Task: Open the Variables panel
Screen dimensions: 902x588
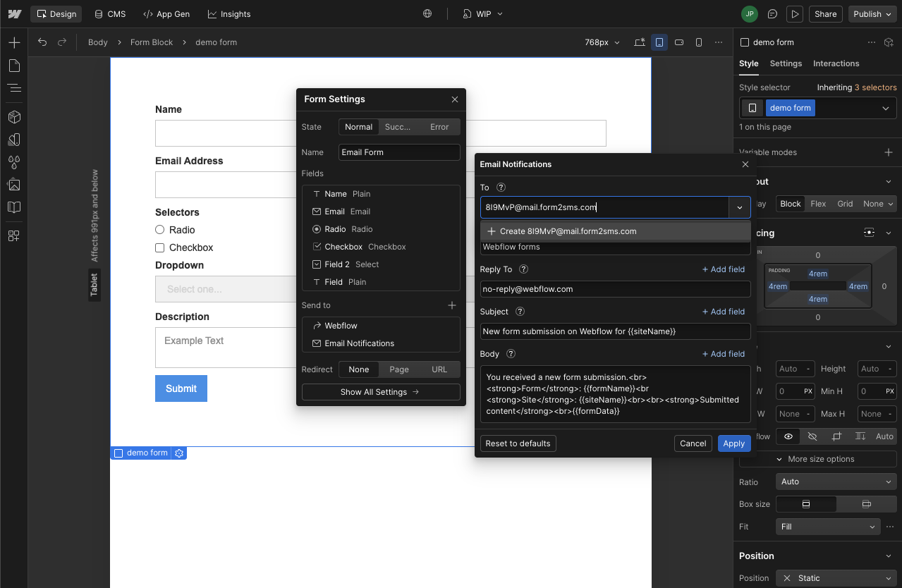Action: click(x=14, y=161)
